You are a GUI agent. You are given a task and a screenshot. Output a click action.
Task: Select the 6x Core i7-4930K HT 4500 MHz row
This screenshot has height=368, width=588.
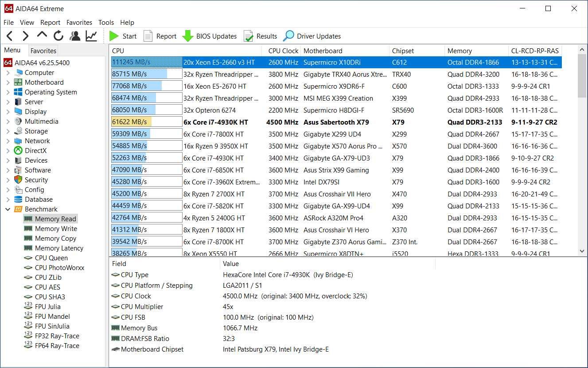point(336,122)
